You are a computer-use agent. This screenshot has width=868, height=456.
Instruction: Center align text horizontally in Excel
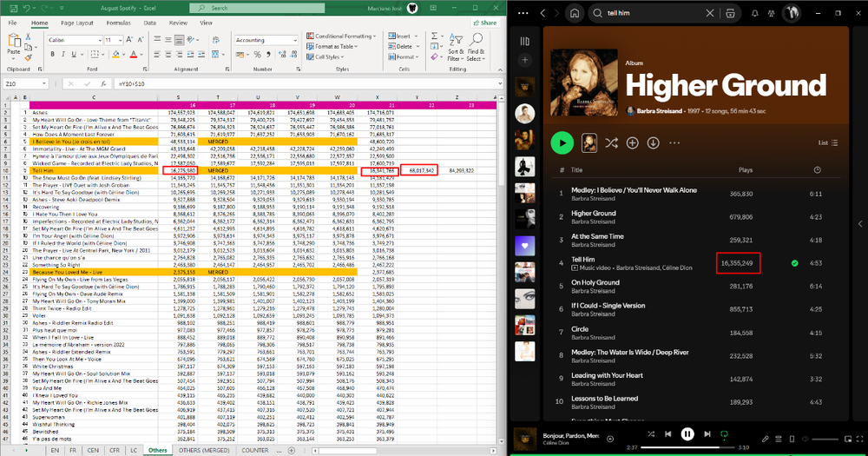[x=168, y=55]
